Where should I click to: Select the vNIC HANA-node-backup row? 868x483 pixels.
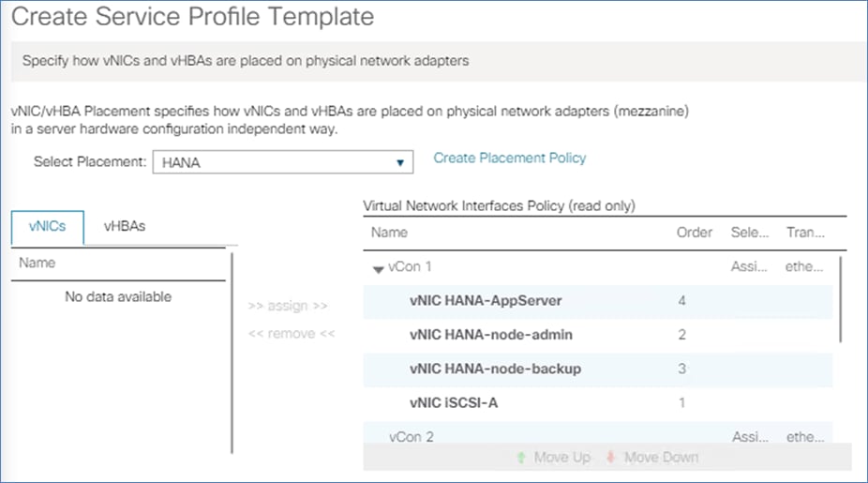[x=598, y=369]
